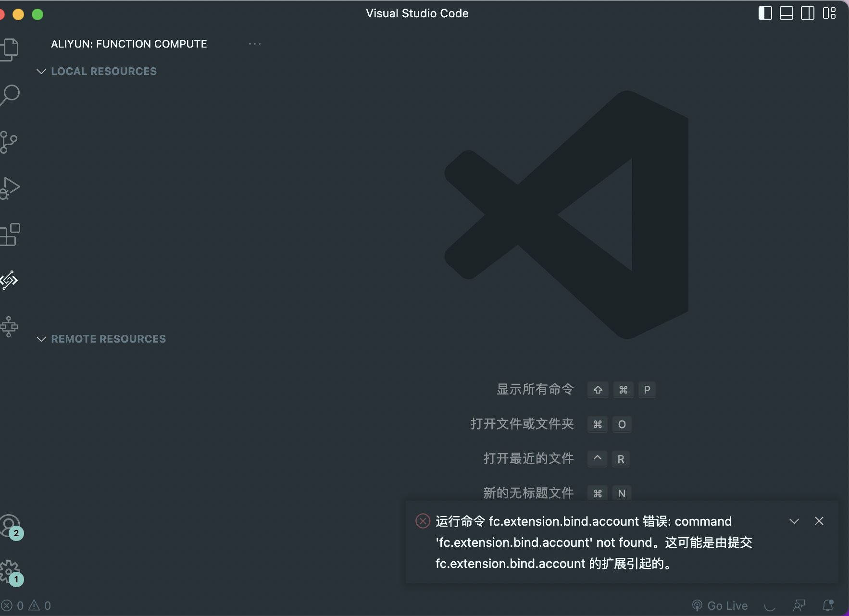
Task: Click the yellow minimize window button
Action: [x=18, y=14]
